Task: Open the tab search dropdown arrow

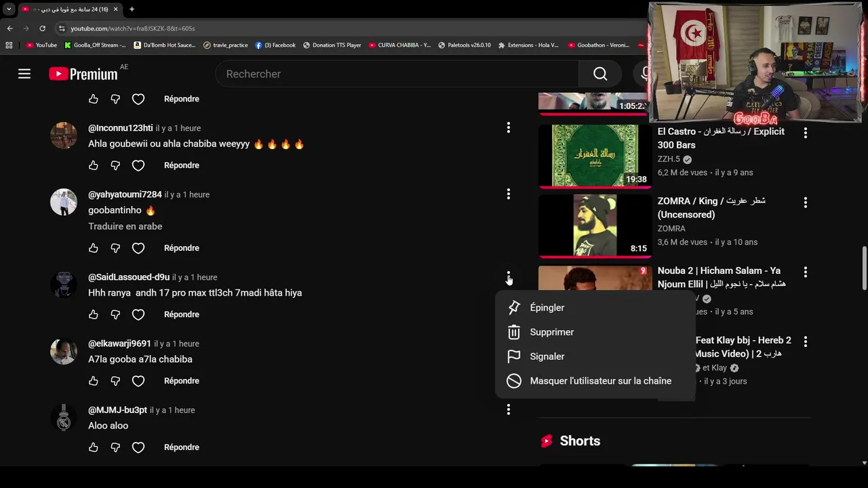Action: [9, 9]
